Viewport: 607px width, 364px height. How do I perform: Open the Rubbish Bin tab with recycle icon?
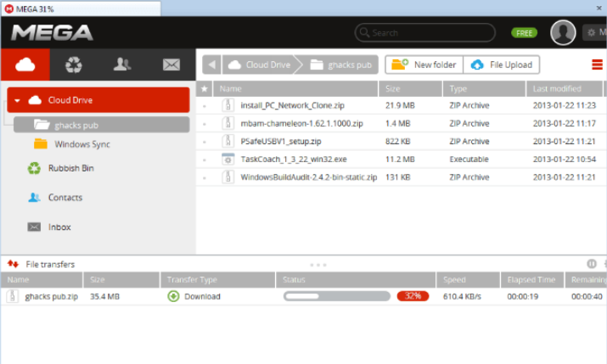click(74, 64)
